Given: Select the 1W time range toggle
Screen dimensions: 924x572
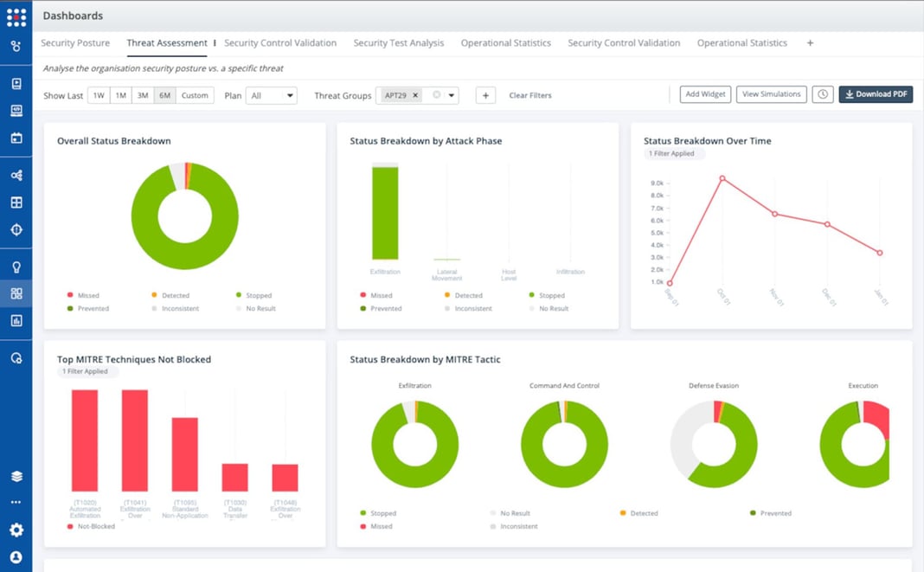Looking at the screenshot, I should pyautogui.click(x=98, y=95).
